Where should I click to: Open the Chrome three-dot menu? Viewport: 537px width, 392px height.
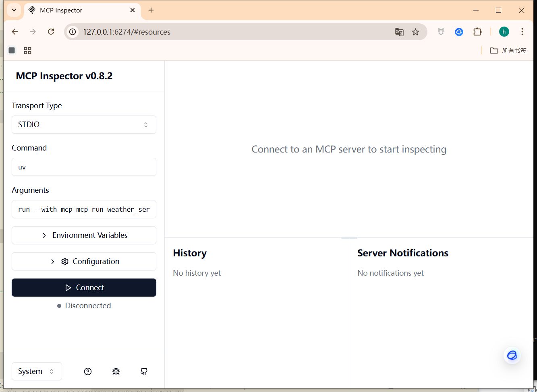click(522, 32)
